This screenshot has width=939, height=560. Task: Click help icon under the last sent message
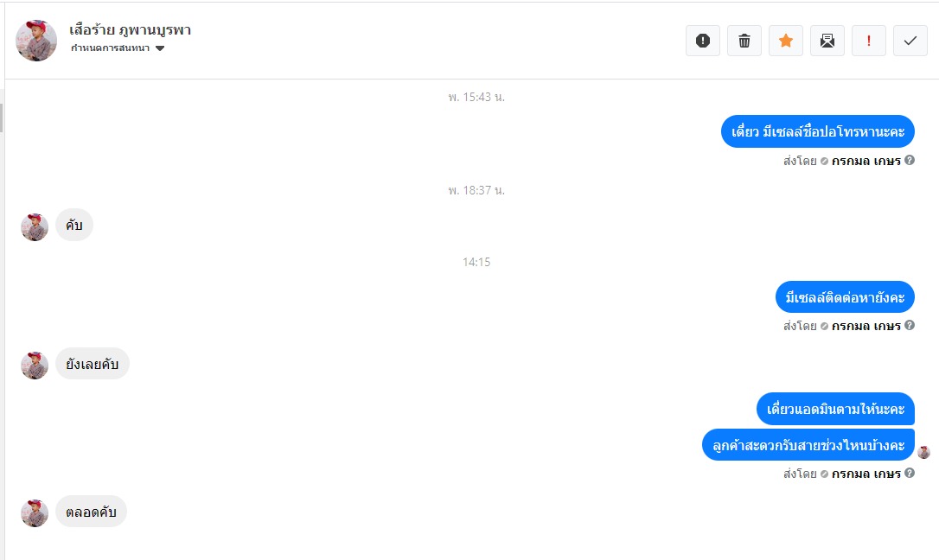pyautogui.click(x=909, y=473)
